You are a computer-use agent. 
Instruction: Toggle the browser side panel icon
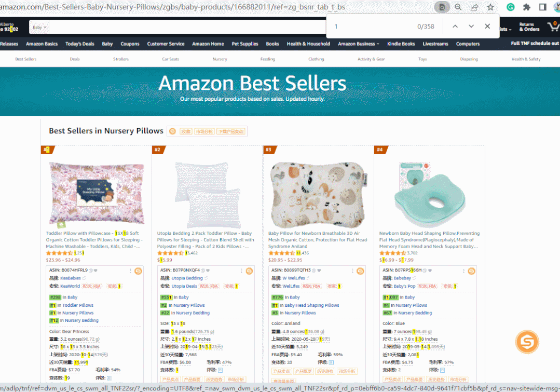[542, 7]
